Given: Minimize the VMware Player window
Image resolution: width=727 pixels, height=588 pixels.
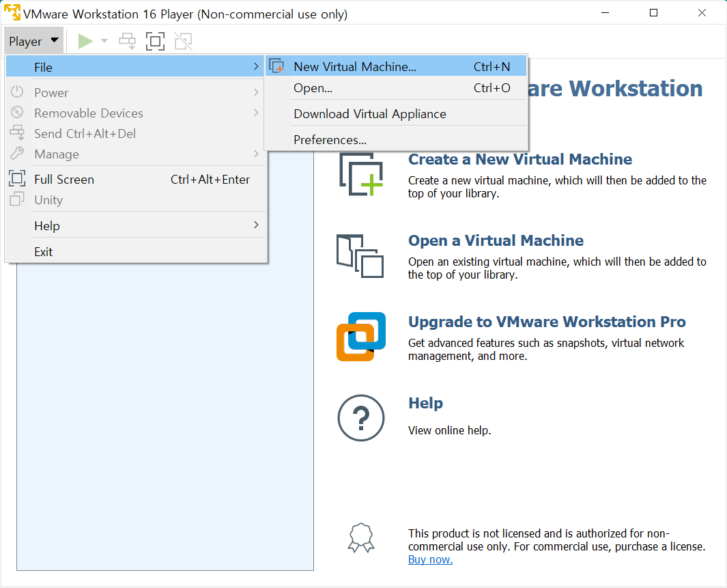Looking at the screenshot, I should 605,12.
